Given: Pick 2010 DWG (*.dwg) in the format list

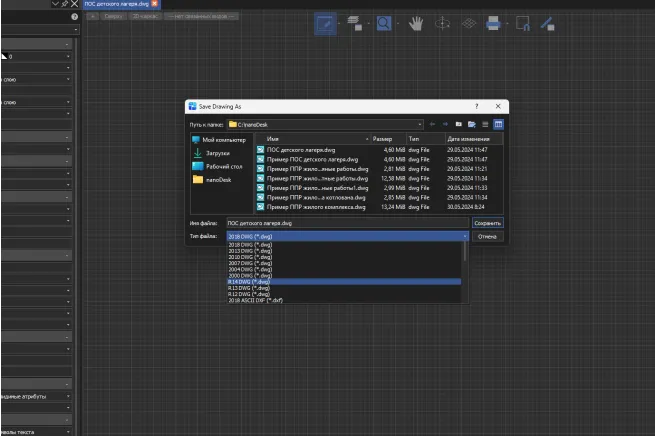Looking at the screenshot, I should point(250,257).
